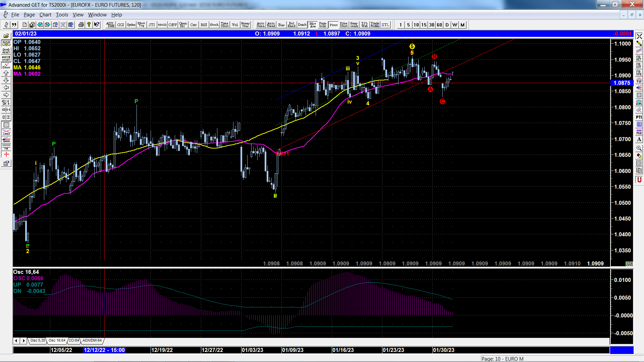Screen dimensions: 644x362
Task: Click vertical compress bars icon
Action: (x=6, y=117)
